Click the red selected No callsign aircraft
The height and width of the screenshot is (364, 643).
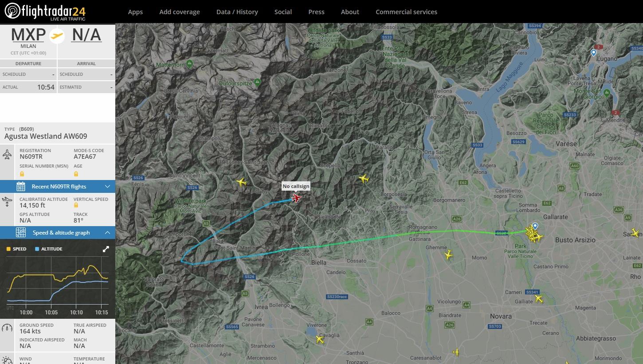296,197
